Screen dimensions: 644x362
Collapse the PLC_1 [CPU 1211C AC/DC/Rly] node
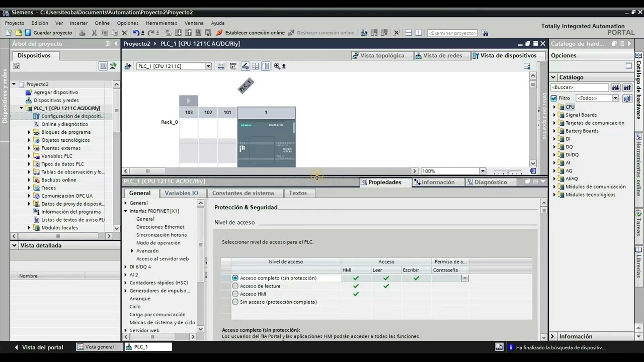(x=22, y=108)
